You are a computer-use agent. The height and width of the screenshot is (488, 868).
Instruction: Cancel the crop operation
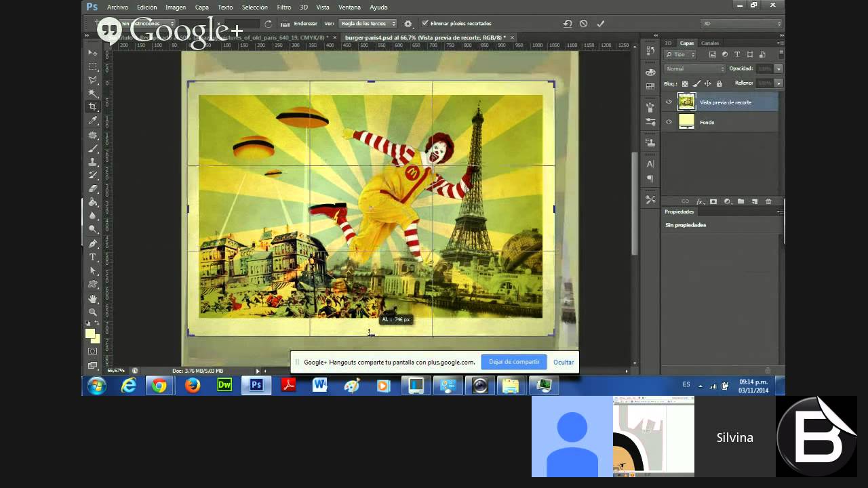[583, 23]
